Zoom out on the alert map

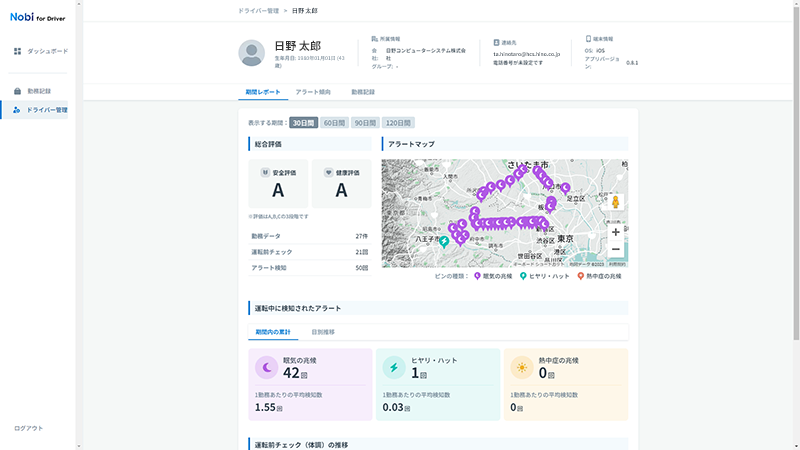615,249
